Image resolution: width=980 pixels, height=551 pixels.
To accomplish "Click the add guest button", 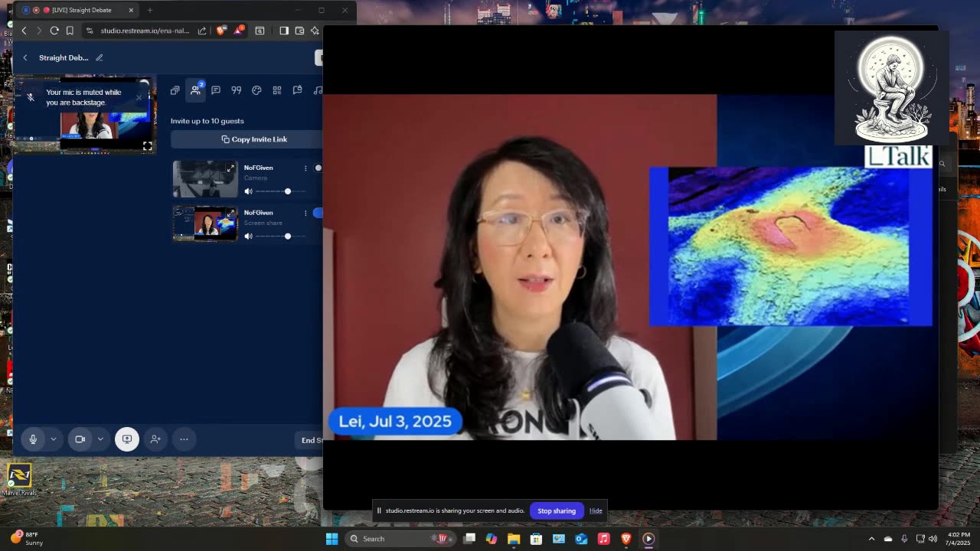I will click(x=155, y=439).
